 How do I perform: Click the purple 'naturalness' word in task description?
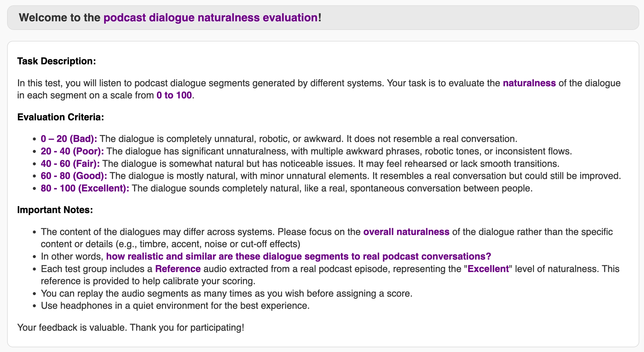point(529,83)
